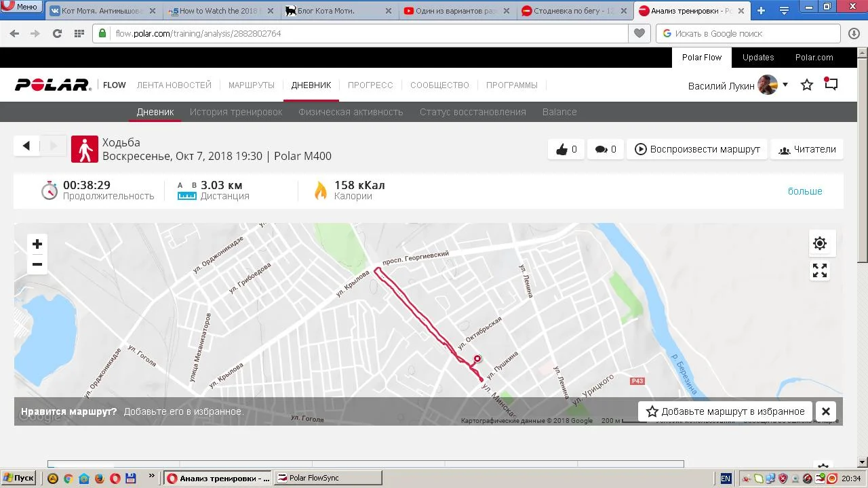This screenshot has width=868, height=488.
Task: Open the Updates top link
Action: 758,58
